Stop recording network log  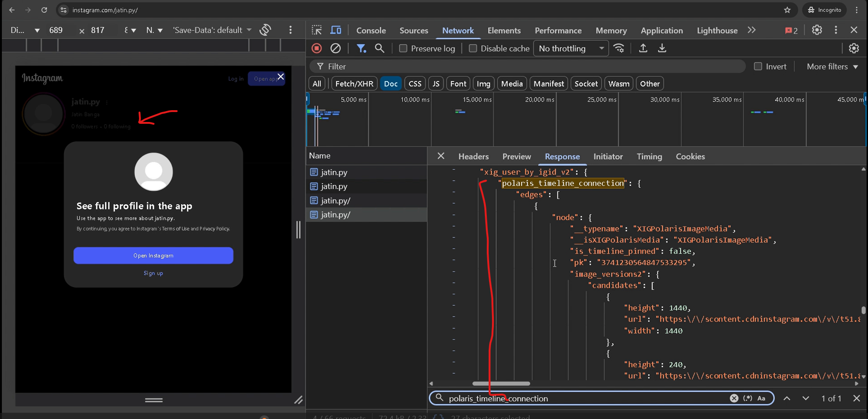(317, 48)
